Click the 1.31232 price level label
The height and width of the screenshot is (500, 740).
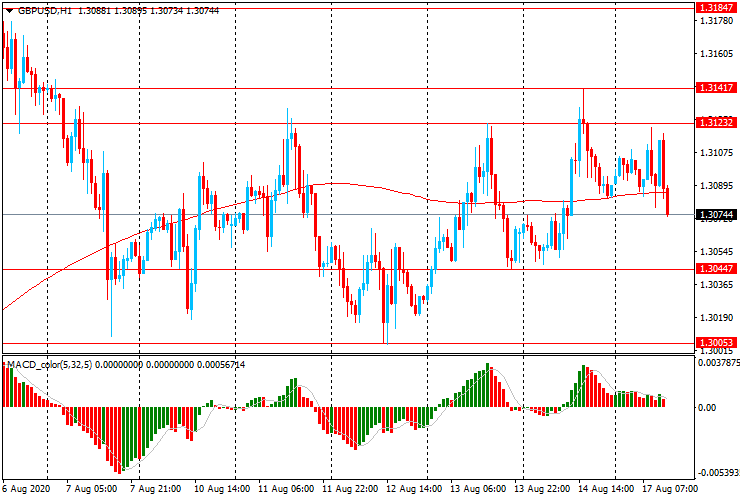716,123
